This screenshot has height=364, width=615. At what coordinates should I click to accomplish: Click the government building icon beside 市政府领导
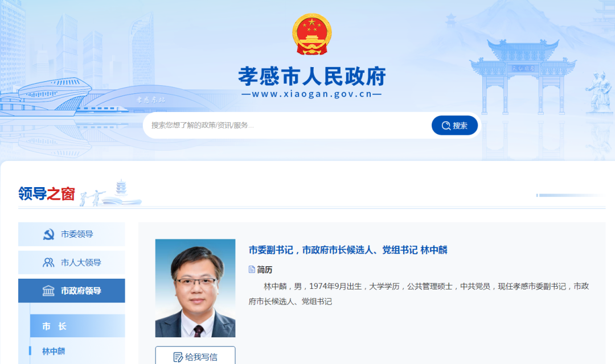pyautogui.click(x=48, y=291)
